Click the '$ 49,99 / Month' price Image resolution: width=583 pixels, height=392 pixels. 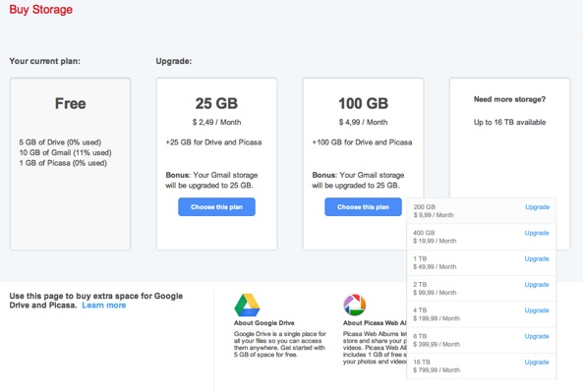[x=435, y=267]
